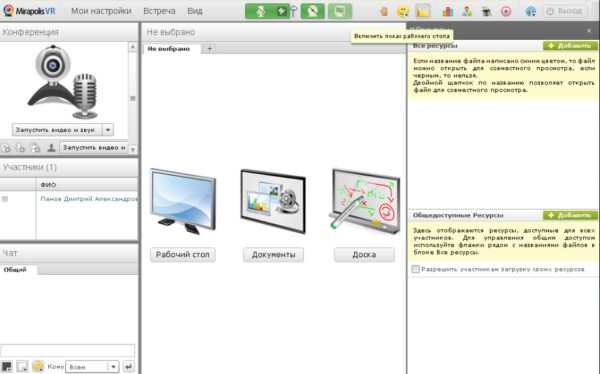Click the microphone settings icon in conference strip
600x374 pixels.
(x=21, y=147)
